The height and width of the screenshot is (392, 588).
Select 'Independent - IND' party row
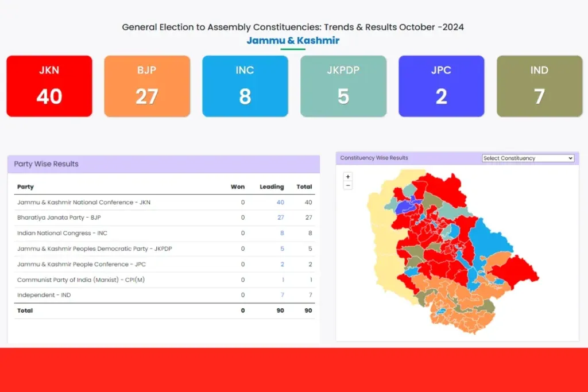click(165, 295)
